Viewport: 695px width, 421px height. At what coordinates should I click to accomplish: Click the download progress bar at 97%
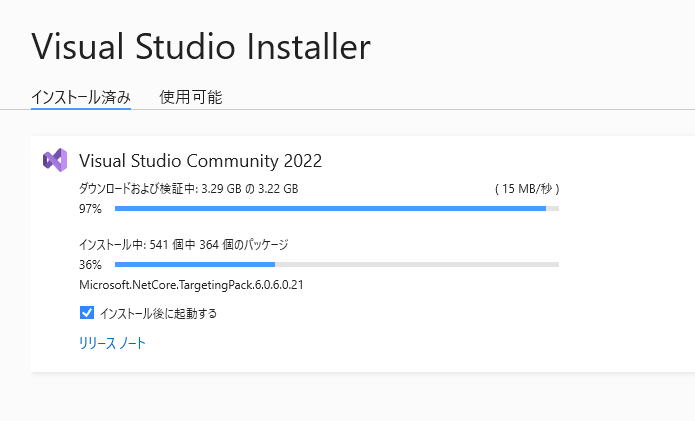click(330, 208)
